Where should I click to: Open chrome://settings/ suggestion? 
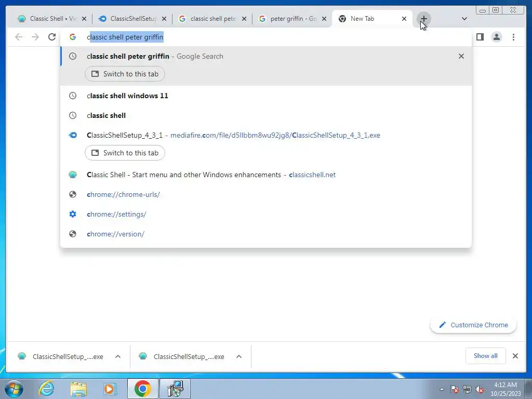click(x=266, y=214)
